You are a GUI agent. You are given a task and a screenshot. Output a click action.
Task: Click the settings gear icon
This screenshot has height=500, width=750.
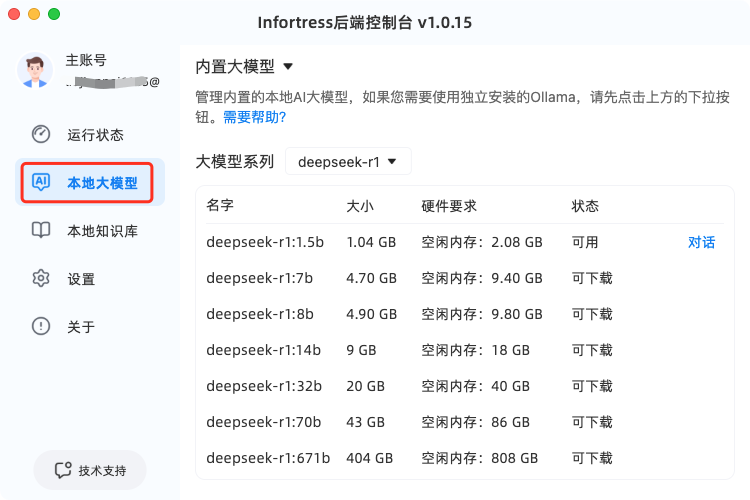pyautogui.click(x=41, y=278)
